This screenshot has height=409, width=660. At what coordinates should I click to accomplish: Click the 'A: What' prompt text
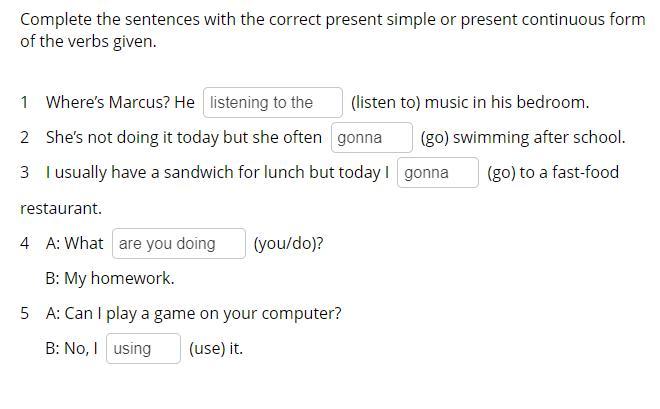[x=75, y=243]
